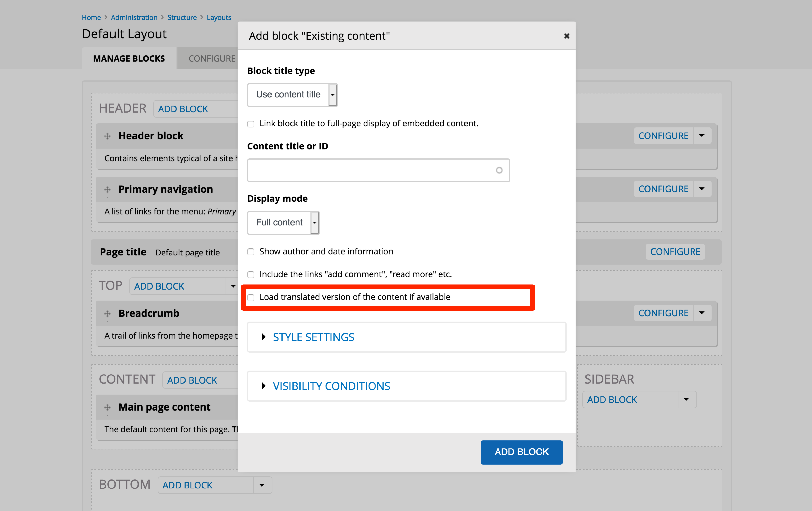
Task: Expand the Visibility Conditions section
Action: pyautogui.click(x=331, y=386)
